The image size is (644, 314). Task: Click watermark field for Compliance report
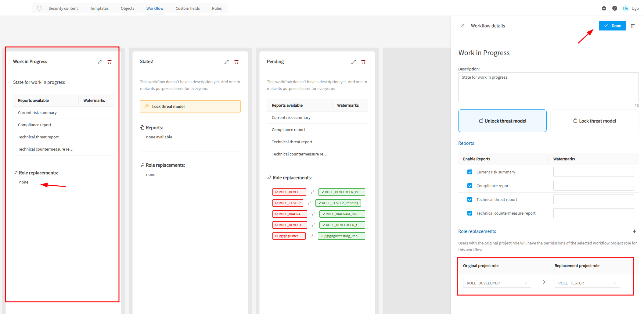click(593, 186)
